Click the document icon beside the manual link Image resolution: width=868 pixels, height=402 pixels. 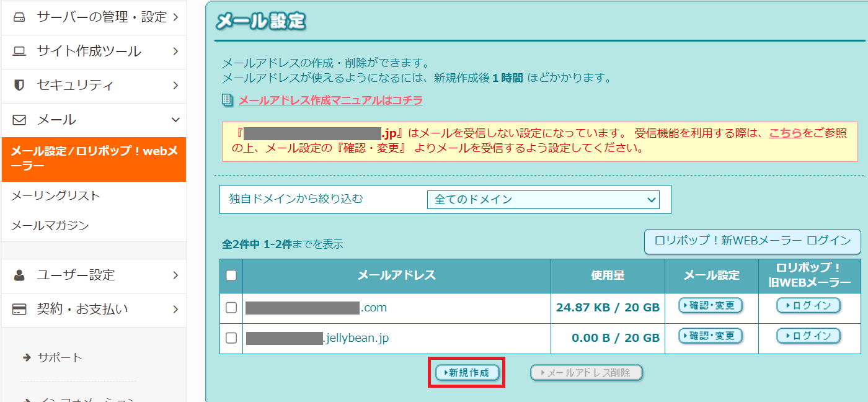(228, 100)
